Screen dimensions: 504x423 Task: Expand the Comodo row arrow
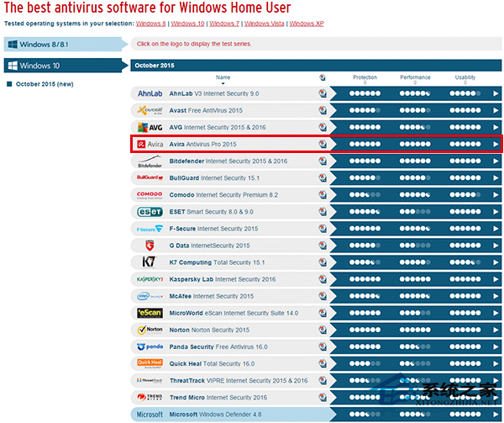496,195
